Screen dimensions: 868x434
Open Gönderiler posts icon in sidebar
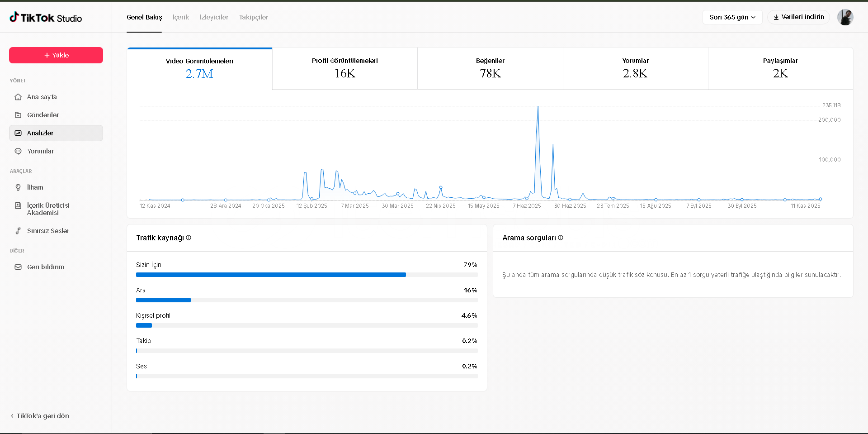[18, 115]
